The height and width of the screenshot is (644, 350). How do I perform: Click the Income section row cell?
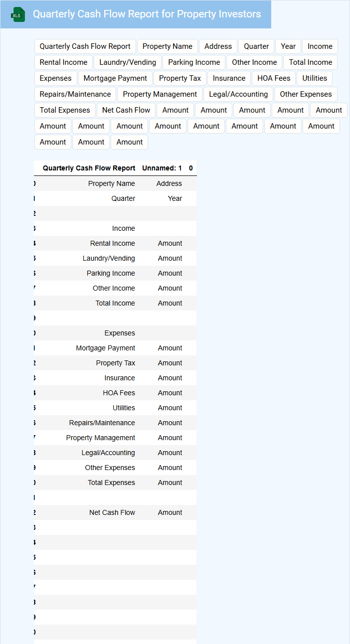pyautogui.click(x=123, y=228)
